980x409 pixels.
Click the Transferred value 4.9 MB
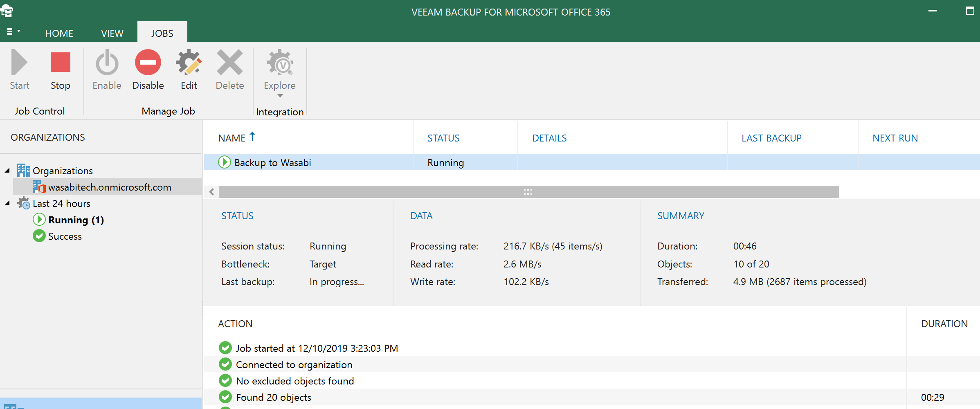[x=800, y=281]
